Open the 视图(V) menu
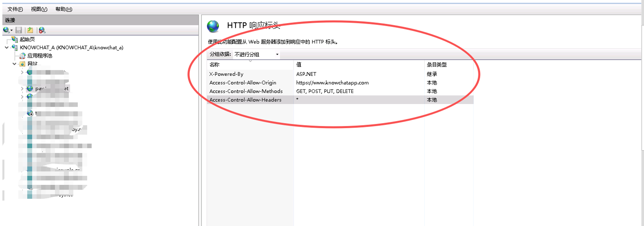Image resolution: width=644 pixels, height=226 pixels. pos(39,9)
